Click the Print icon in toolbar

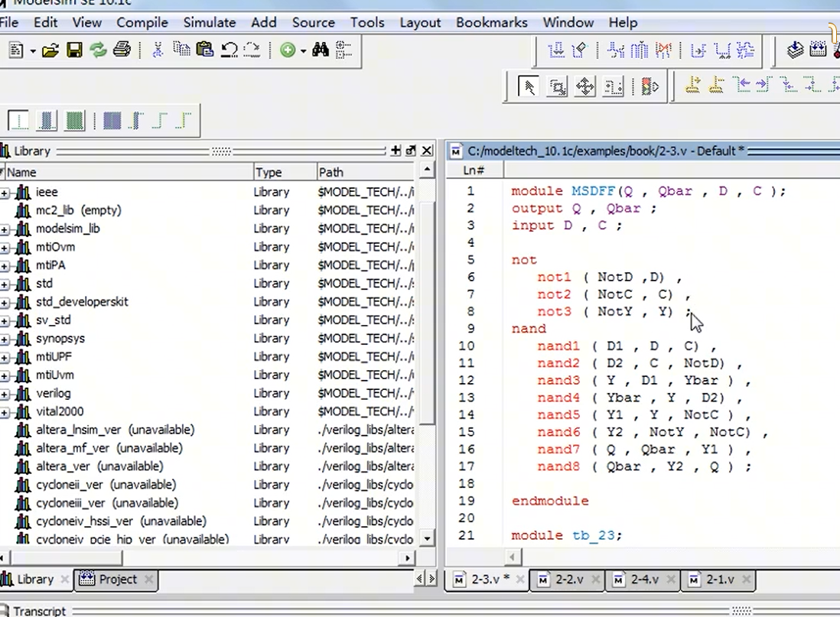click(122, 50)
